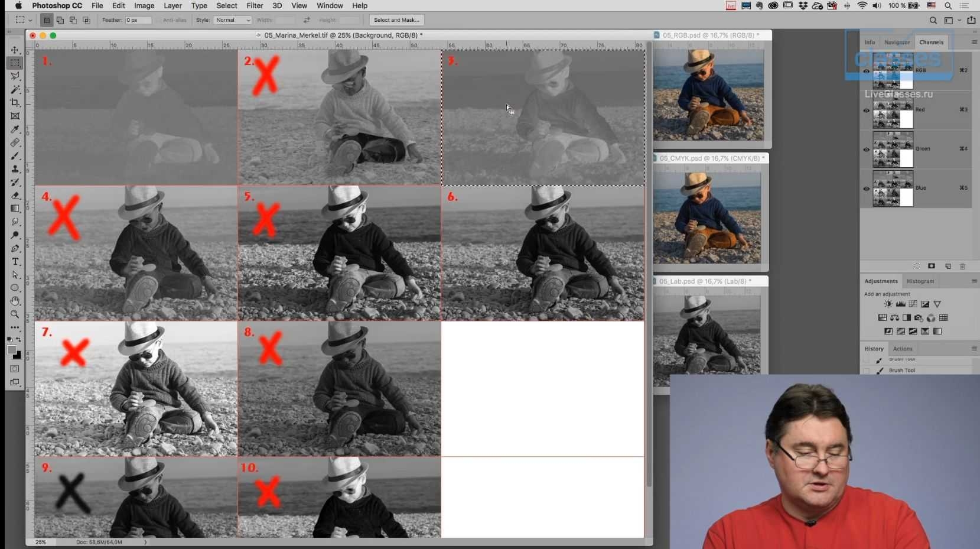The width and height of the screenshot is (980, 549).
Task: Select the Blur tool
Action: [15, 222]
